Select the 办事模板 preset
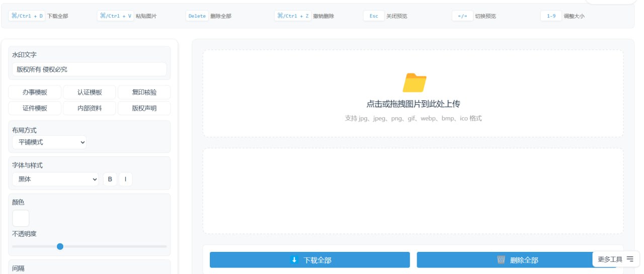644x274 pixels. 35,93
